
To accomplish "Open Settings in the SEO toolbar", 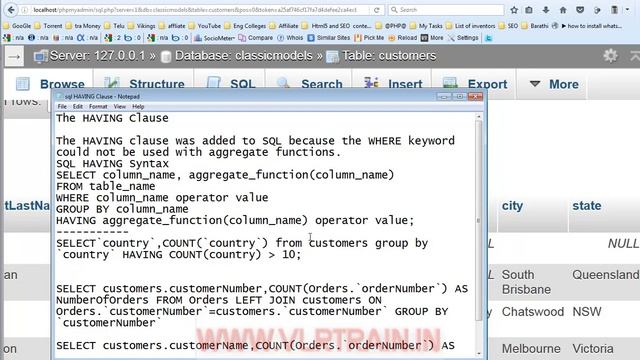I will click(463, 38).
